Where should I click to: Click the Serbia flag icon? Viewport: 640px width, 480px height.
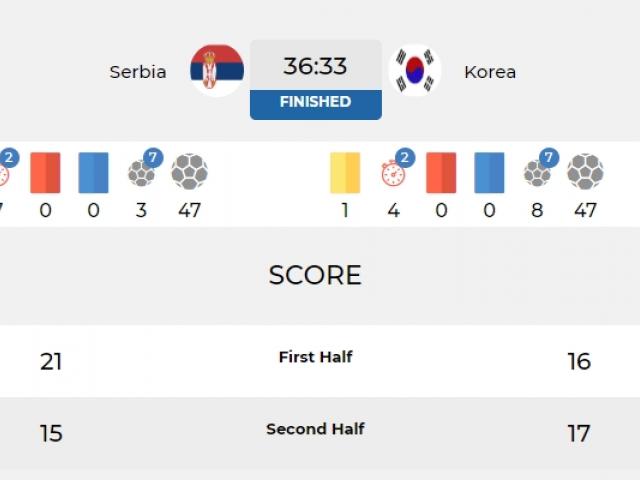[x=217, y=70]
